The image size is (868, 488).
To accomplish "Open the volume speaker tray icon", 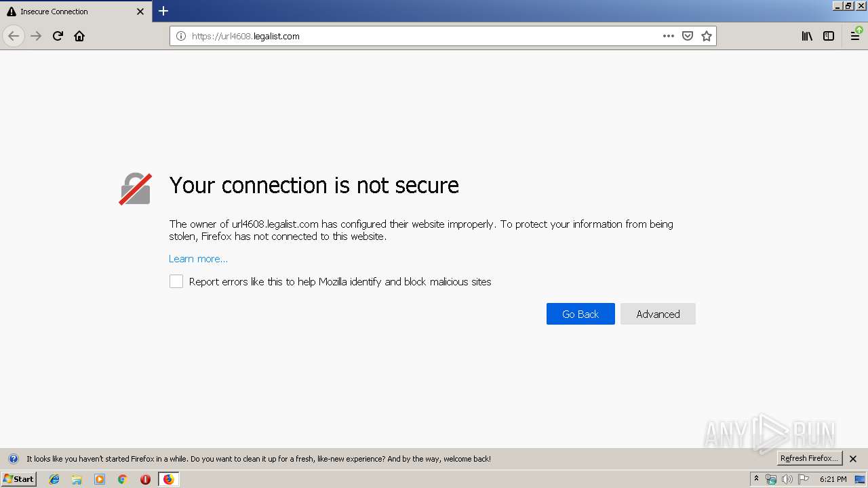I will [787, 479].
